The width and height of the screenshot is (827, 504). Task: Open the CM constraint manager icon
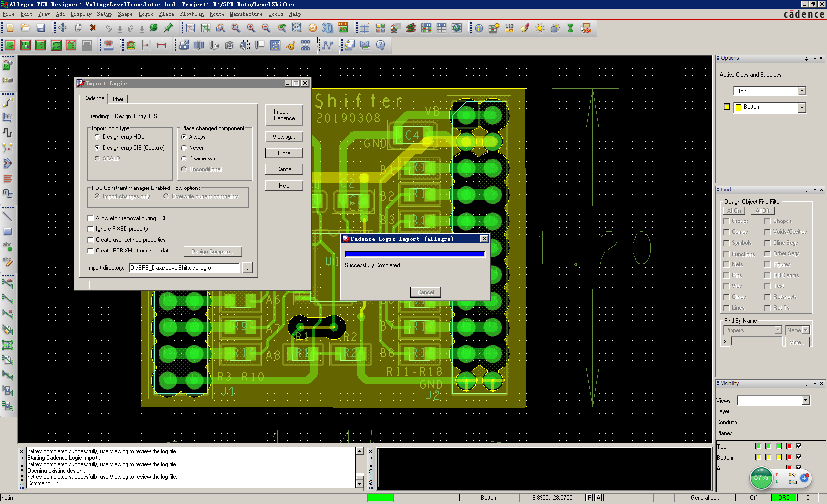tap(426, 28)
